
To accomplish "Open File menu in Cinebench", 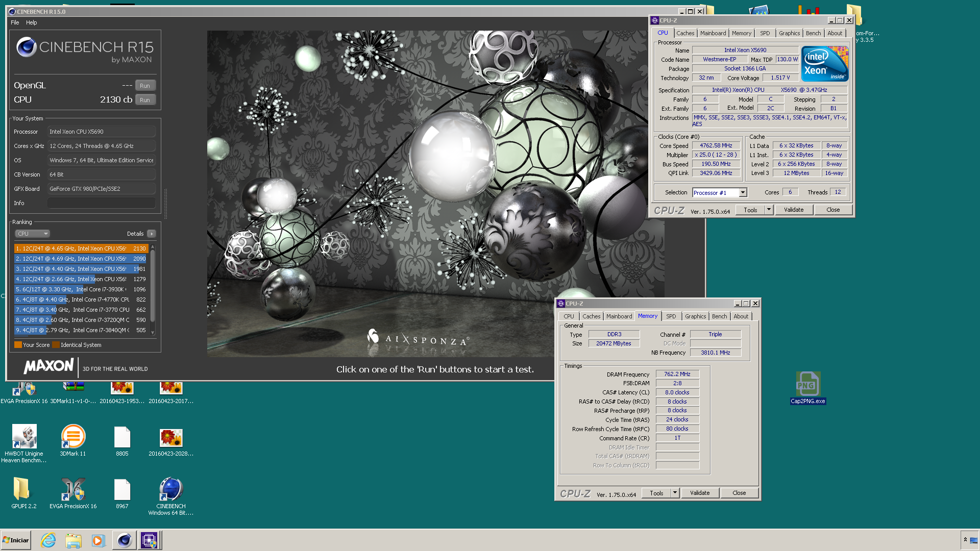I will pos(15,22).
